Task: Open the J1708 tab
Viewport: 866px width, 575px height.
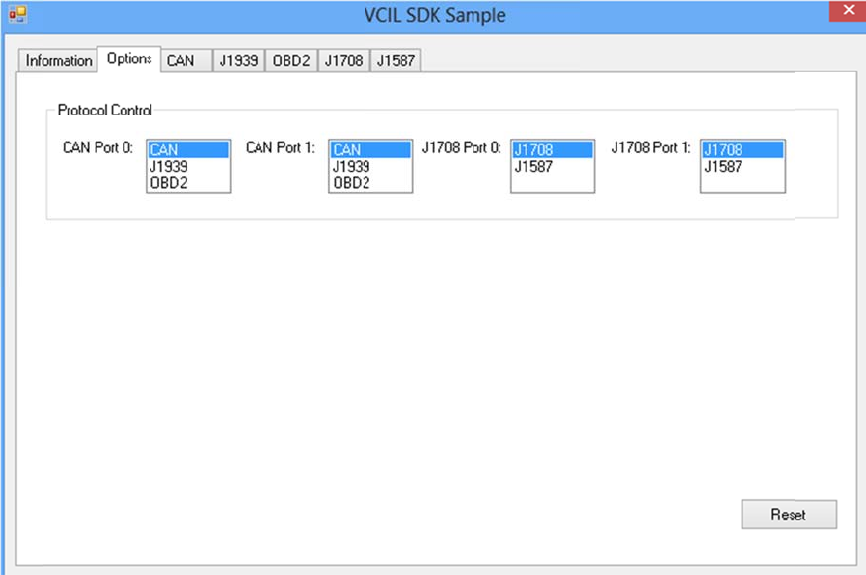Action: click(344, 60)
